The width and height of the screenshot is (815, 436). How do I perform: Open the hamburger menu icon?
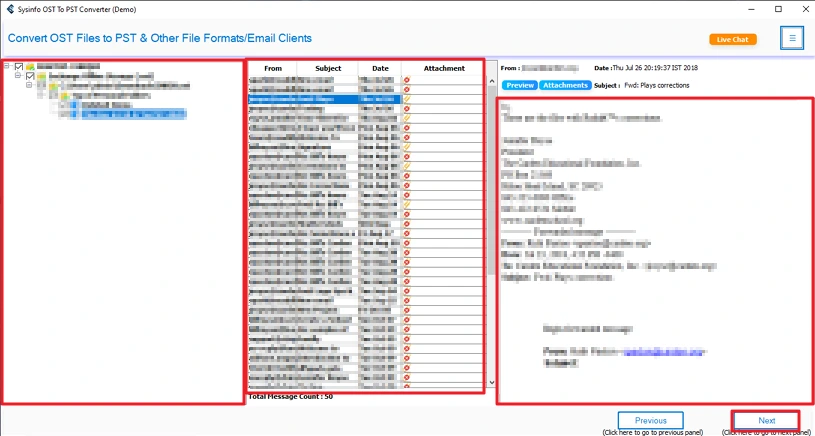pos(792,38)
